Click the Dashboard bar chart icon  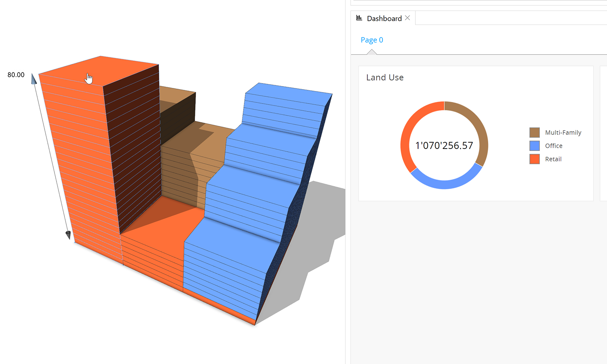[x=359, y=18]
